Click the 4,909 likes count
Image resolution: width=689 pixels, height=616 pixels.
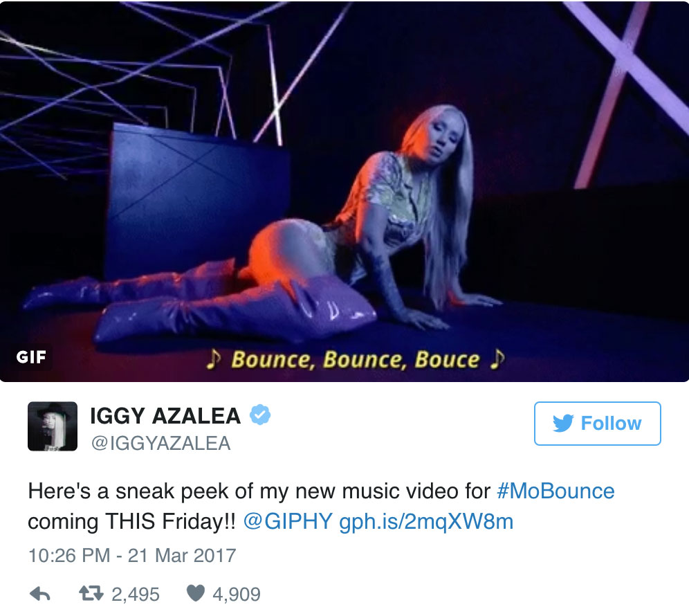click(237, 595)
